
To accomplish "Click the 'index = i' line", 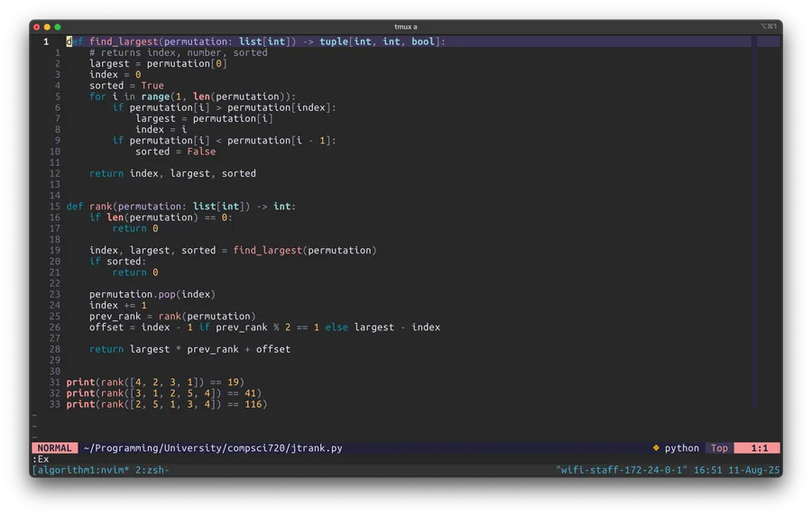I will click(x=161, y=129).
